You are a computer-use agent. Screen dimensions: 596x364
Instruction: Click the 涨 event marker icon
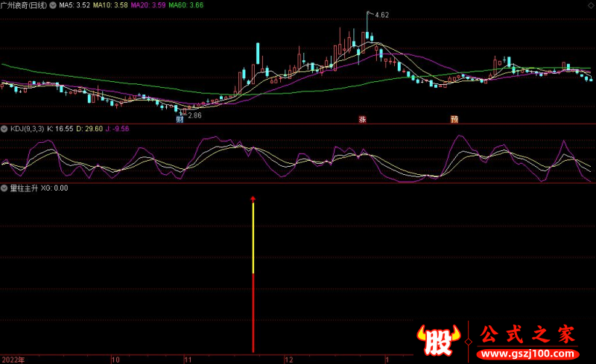point(363,119)
